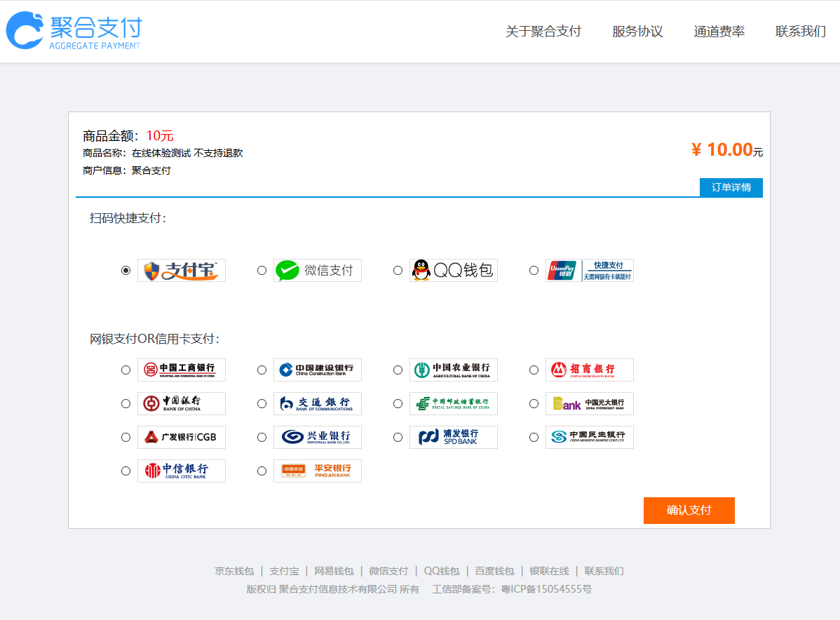Click the 网银支付OR信用卡支付 section heading
This screenshot has width=840, height=620.
coord(154,339)
